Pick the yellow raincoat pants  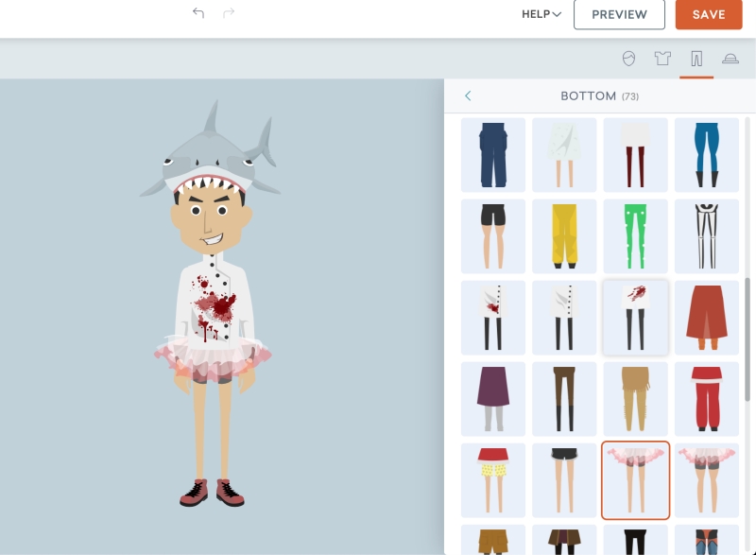pyautogui.click(x=564, y=236)
